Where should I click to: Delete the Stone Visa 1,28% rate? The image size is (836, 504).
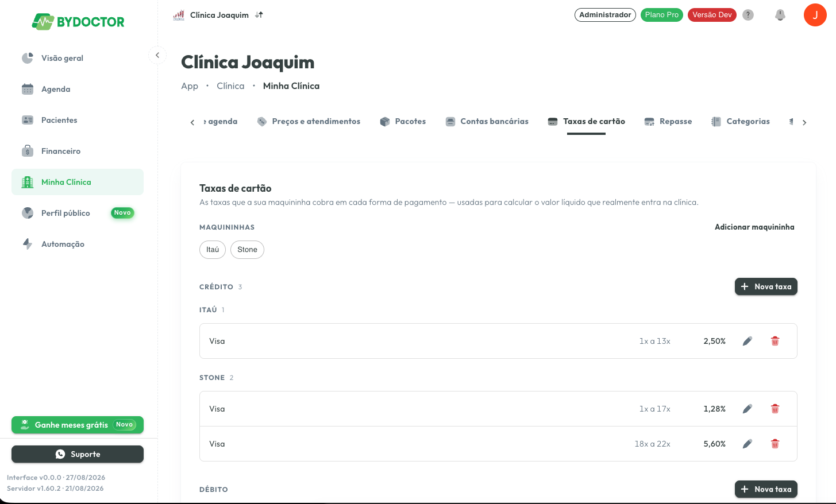pyautogui.click(x=775, y=409)
